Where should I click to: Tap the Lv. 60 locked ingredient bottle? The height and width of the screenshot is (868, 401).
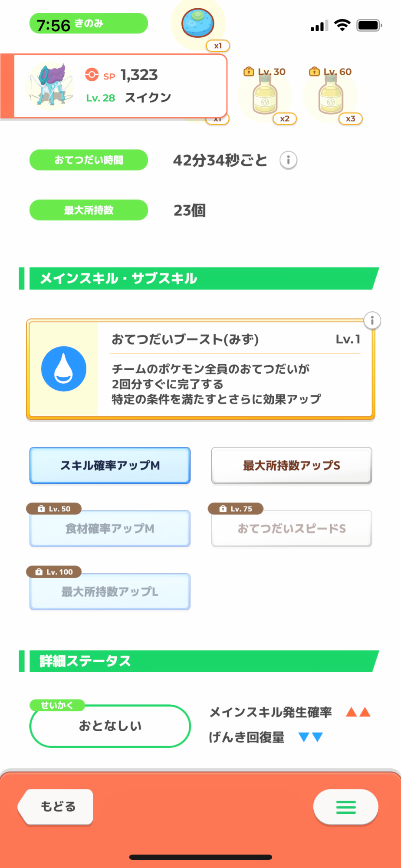pyautogui.click(x=331, y=96)
